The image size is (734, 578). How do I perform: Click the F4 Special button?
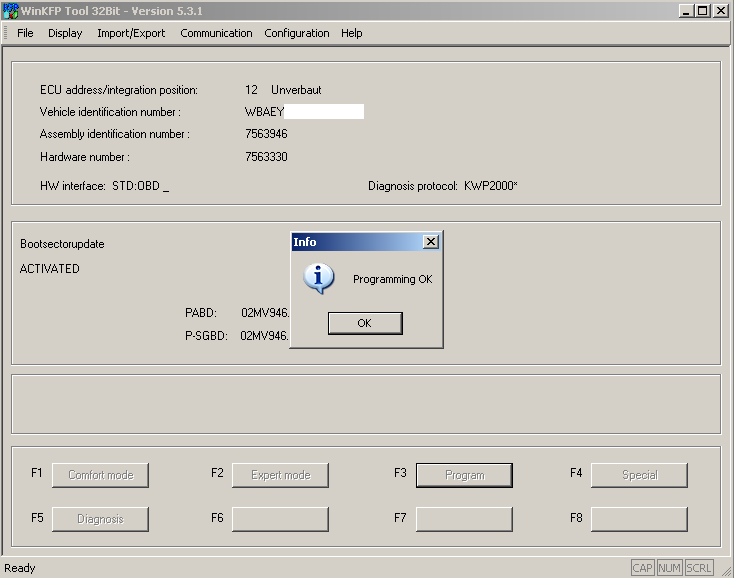pyautogui.click(x=639, y=475)
